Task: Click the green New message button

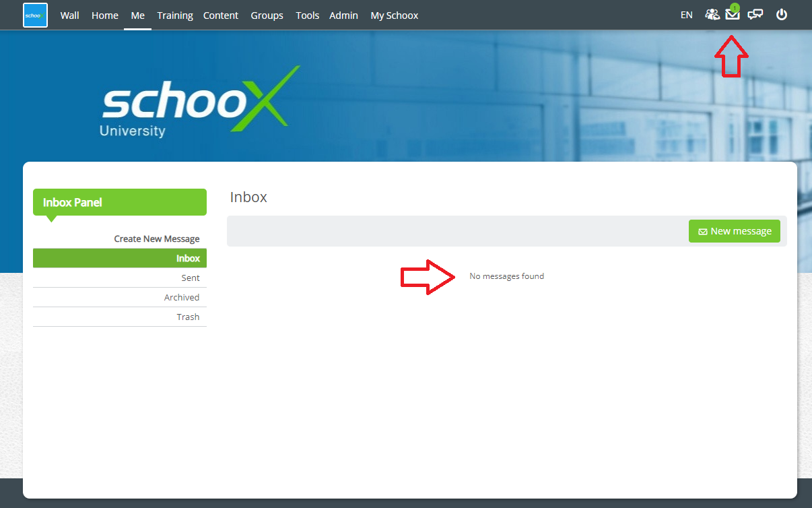Action: [735, 231]
